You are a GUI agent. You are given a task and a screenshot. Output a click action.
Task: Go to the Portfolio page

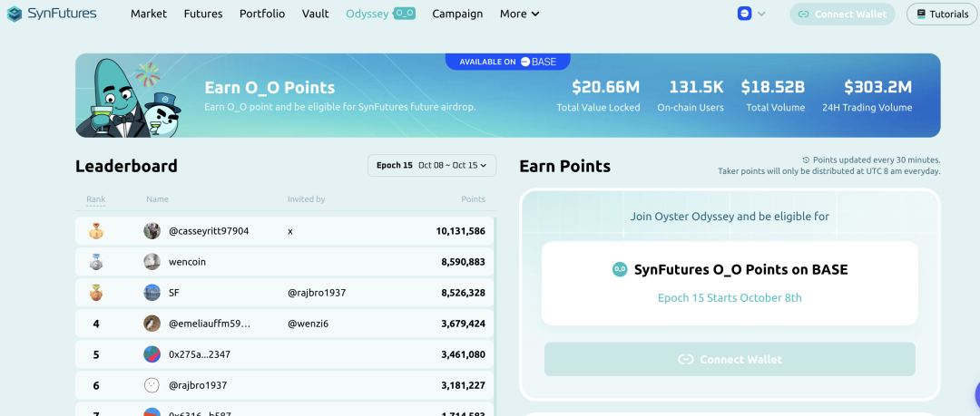point(262,14)
